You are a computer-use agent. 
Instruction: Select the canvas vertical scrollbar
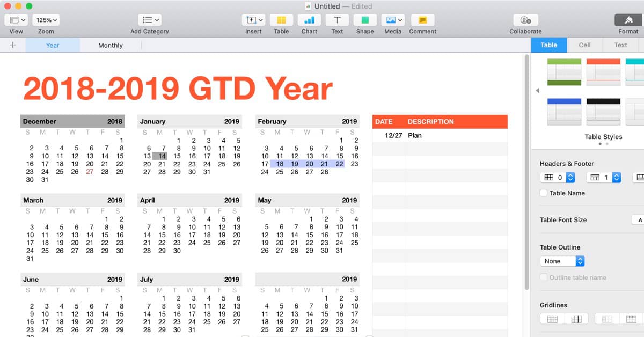[526, 172]
